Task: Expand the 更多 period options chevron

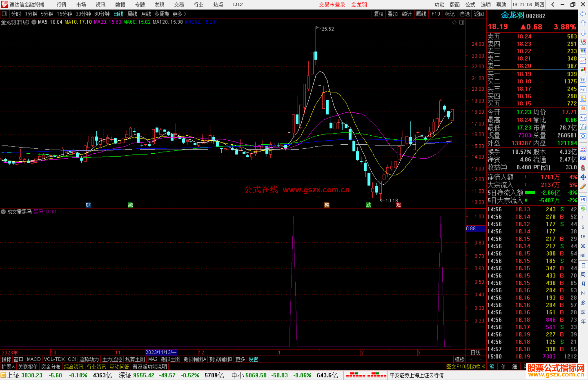Action: [x=185, y=14]
